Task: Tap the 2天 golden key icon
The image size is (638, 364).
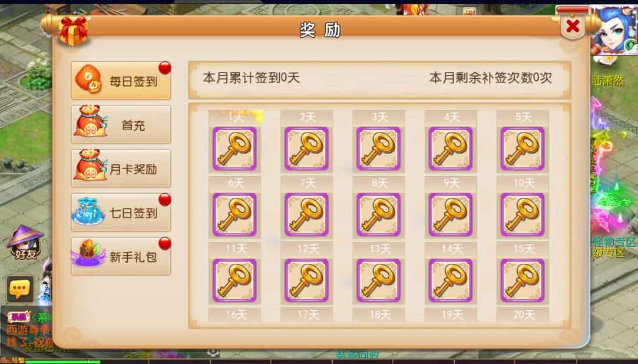Action: (306, 149)
